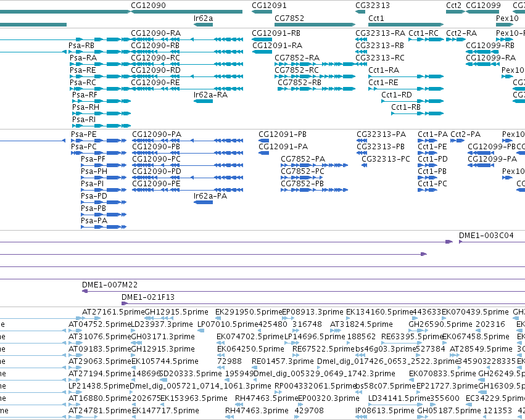The image size is (525, 420).
Task: Click the Cct2-RA transcript label
Action: (461, 33)
